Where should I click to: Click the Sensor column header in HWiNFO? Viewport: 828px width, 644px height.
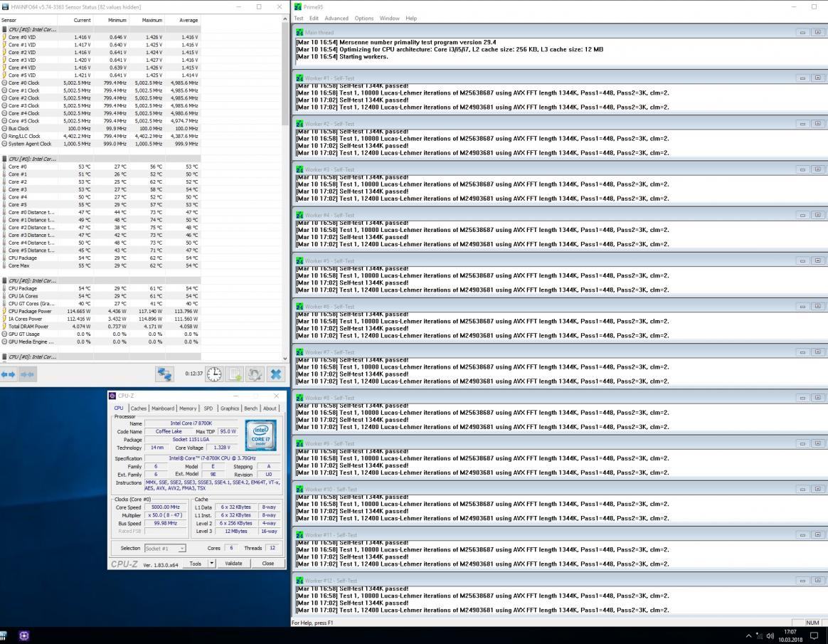coord(29,20)
